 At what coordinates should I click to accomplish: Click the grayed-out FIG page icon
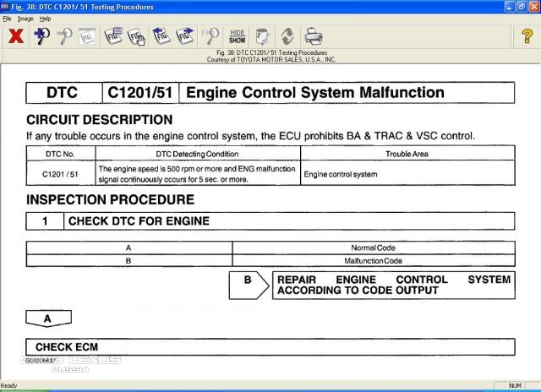[87, 36]
